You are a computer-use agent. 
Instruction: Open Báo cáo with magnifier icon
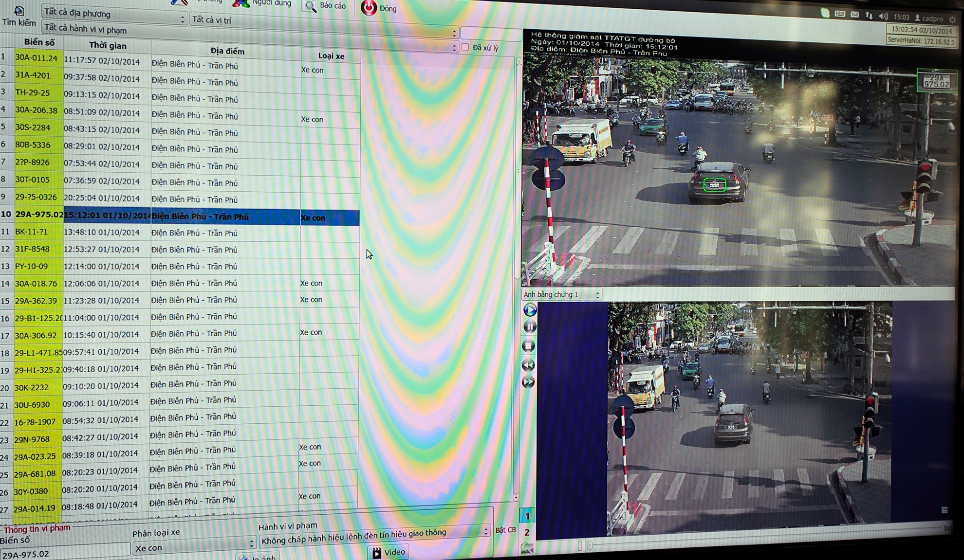(310, 6)
